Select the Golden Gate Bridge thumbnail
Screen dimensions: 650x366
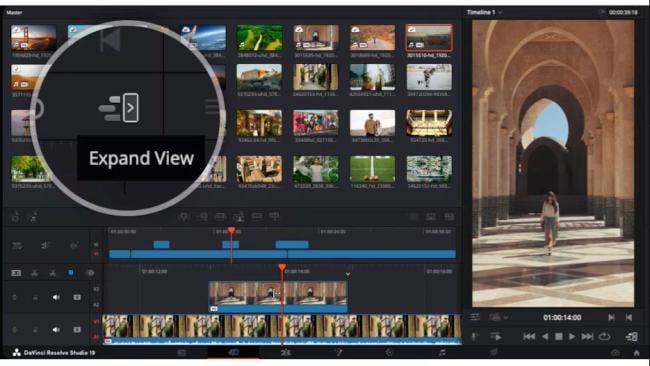click(34, 37)
